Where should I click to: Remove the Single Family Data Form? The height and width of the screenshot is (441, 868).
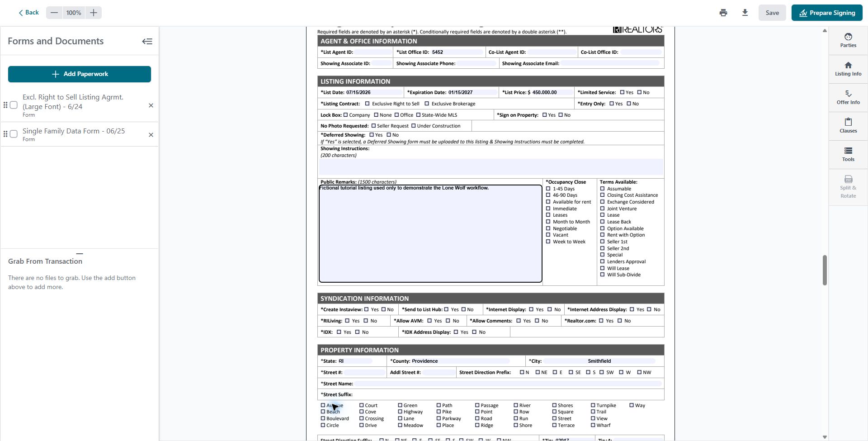(x=151, y=135)
